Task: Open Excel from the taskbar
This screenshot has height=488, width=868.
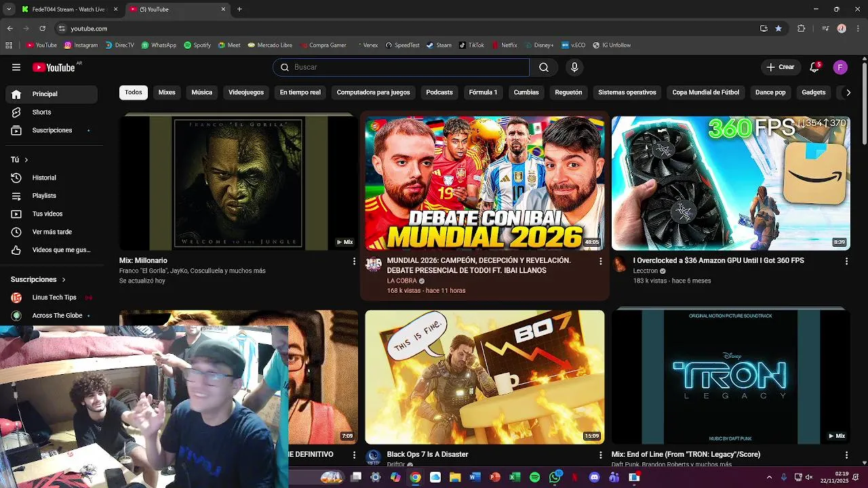Action: point(515,477)
